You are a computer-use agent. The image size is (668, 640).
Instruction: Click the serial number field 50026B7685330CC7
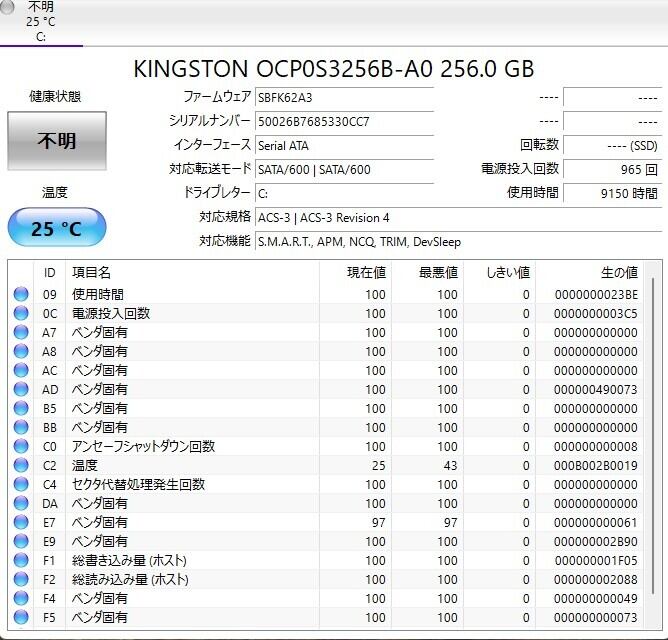tap(344, 121)
